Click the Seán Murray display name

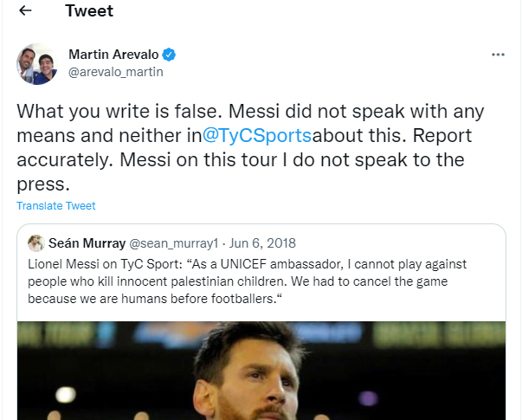(87, 243)
